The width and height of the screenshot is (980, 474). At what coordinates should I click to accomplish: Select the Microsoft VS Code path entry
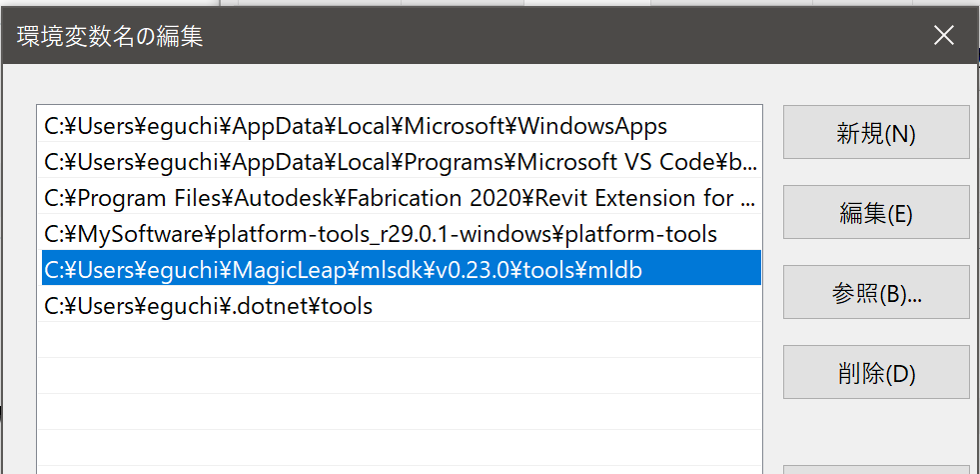point(402,162)
